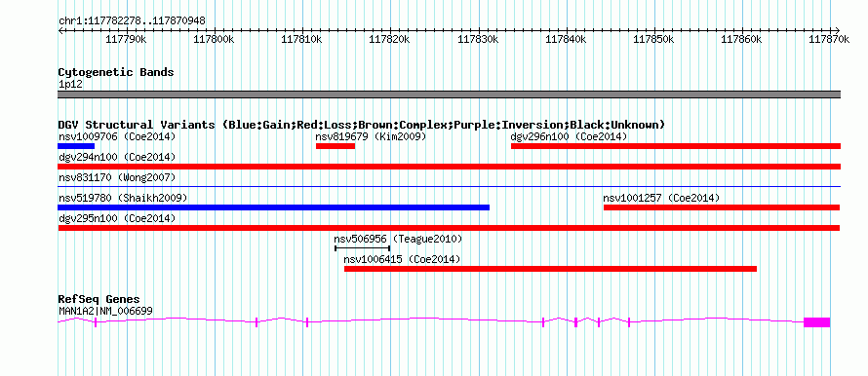This screenshot has height=376, width=868.
Task: Click the 117830k ruler tick label
Action: click(478, 39)
